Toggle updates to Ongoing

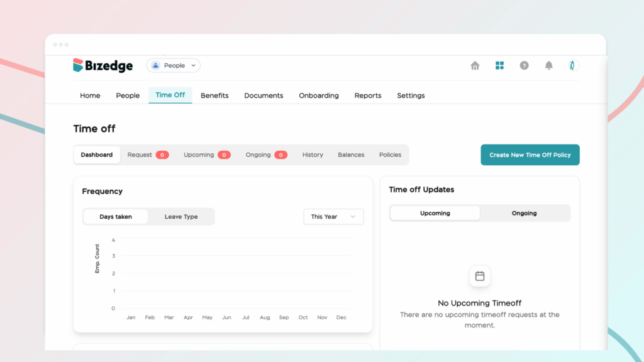tap(524, 213)
